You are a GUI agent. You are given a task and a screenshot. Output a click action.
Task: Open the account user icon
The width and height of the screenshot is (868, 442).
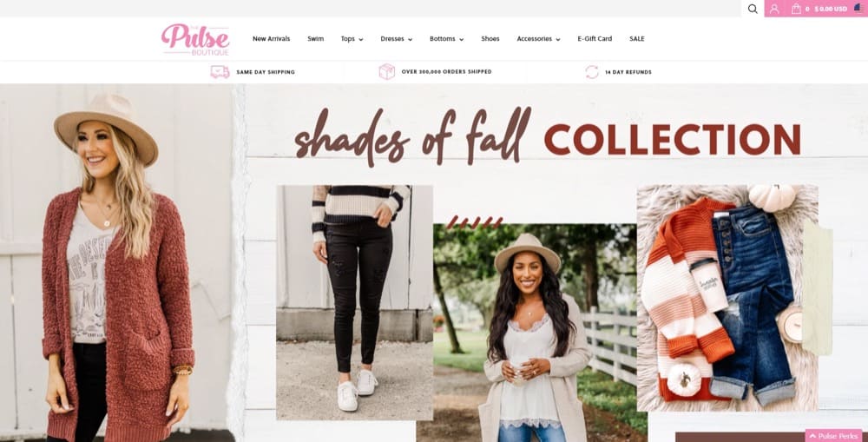(x=774, y=9)
